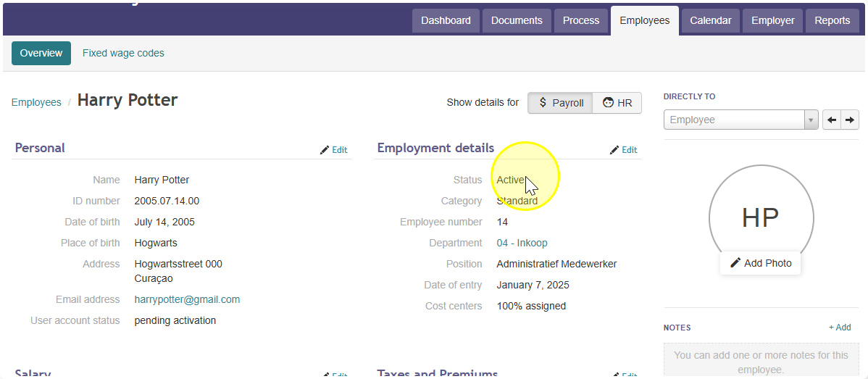Click the face icon on HR
The height and width of the screenshot is (379, 868).
(x=608, y=102)
